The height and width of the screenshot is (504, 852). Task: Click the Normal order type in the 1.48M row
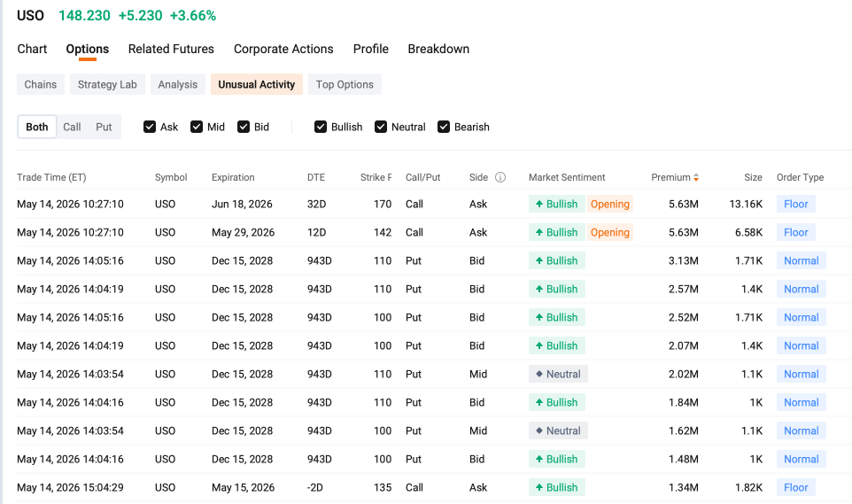tap(801, 459)
